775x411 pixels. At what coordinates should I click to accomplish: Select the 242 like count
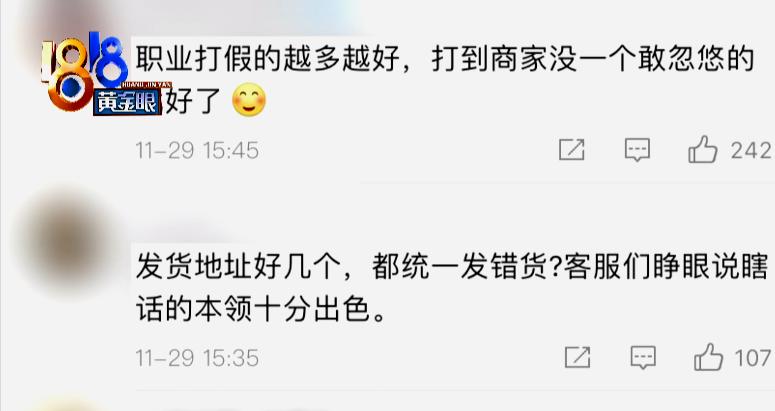pos(751,150)
